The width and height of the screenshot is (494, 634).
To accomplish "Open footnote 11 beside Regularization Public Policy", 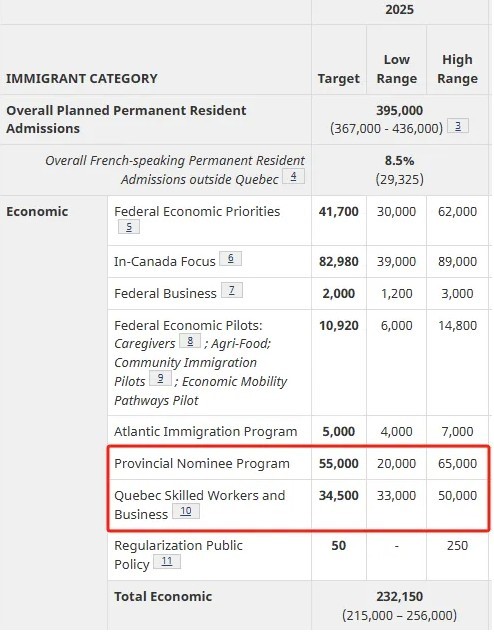I will pos(167,561).
